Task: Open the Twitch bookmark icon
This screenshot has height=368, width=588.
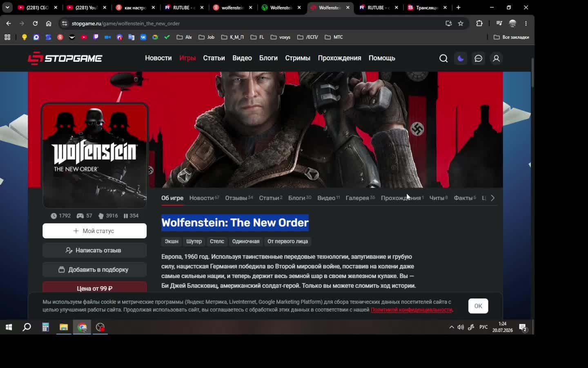Action: (x=96, y=37)
